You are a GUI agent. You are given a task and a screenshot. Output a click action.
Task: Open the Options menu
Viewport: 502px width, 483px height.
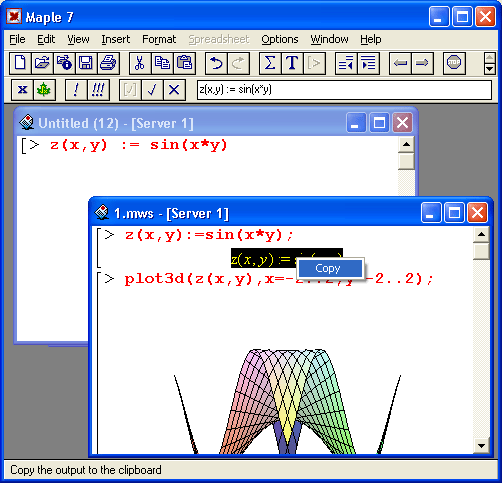280,39
